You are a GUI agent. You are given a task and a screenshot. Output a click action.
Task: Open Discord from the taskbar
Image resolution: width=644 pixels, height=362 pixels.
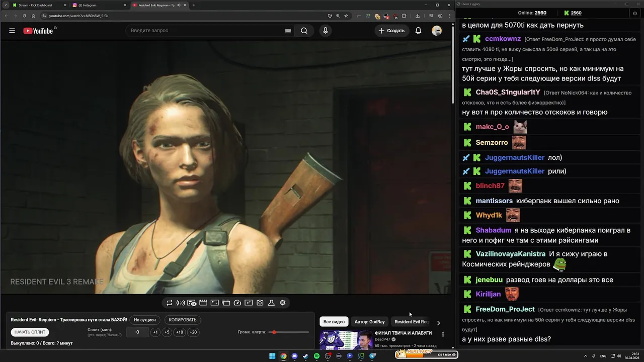pos(294,356)
